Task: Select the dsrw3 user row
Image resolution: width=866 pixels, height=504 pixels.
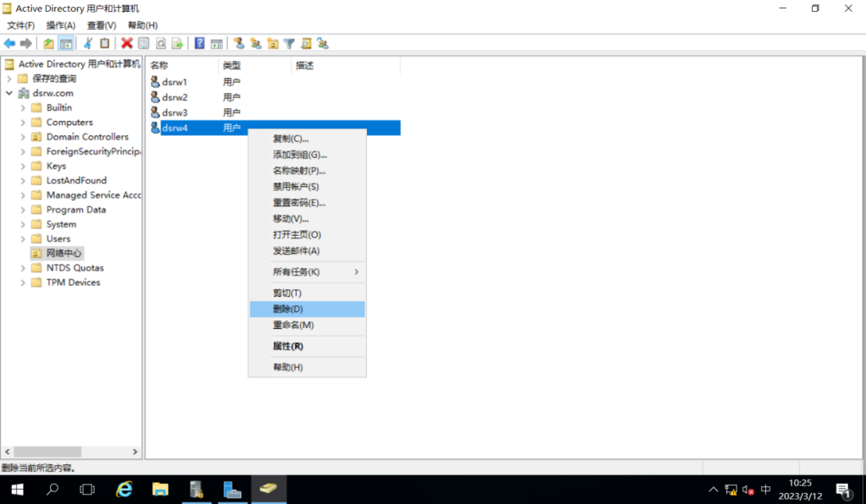Action: (275, 112)
